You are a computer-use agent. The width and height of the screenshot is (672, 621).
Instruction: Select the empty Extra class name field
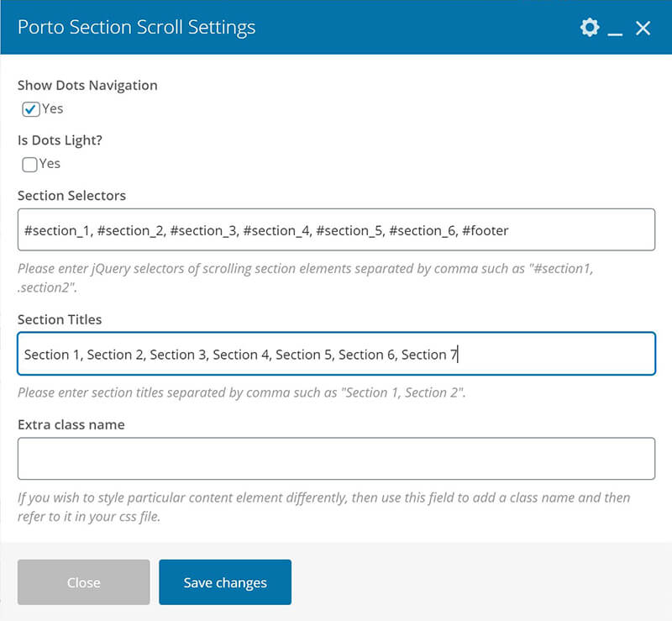pos(336,458)
